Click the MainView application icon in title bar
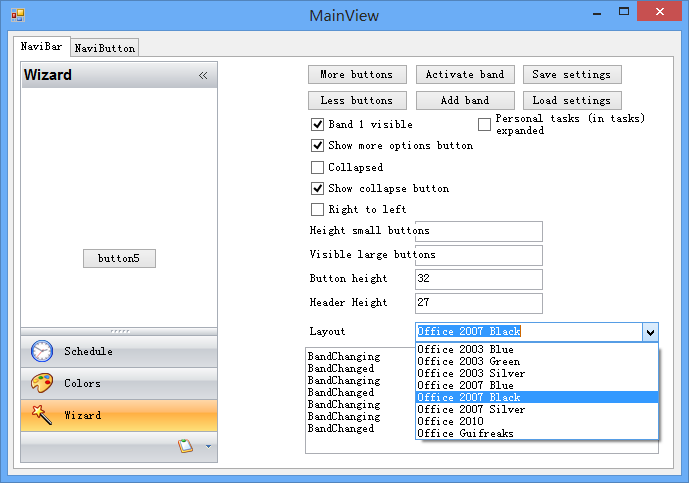Image resolution: width=689 pixels, height=483 pixels. point(18,15)
